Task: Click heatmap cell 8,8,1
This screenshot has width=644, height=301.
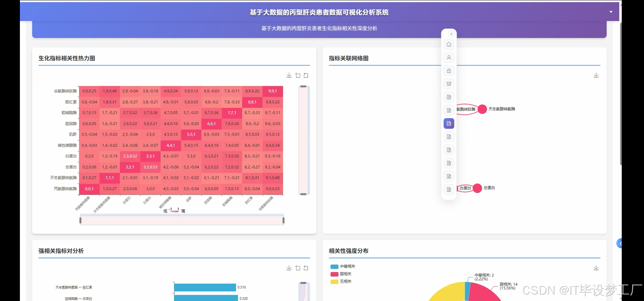Action: [x=252, y=102]
